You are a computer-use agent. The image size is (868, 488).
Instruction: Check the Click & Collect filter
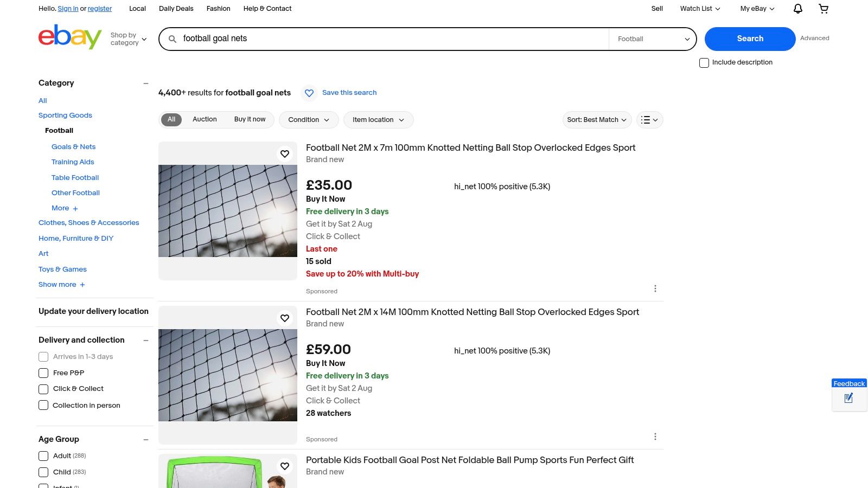(x=43, y=389)
